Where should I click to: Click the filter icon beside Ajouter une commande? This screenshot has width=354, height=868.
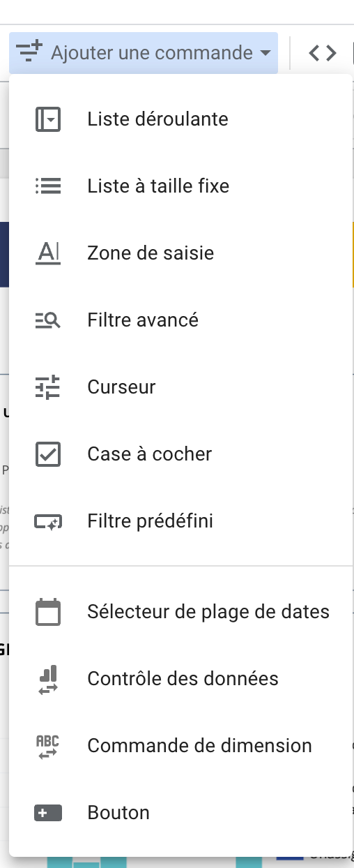(x=30, y=52)
